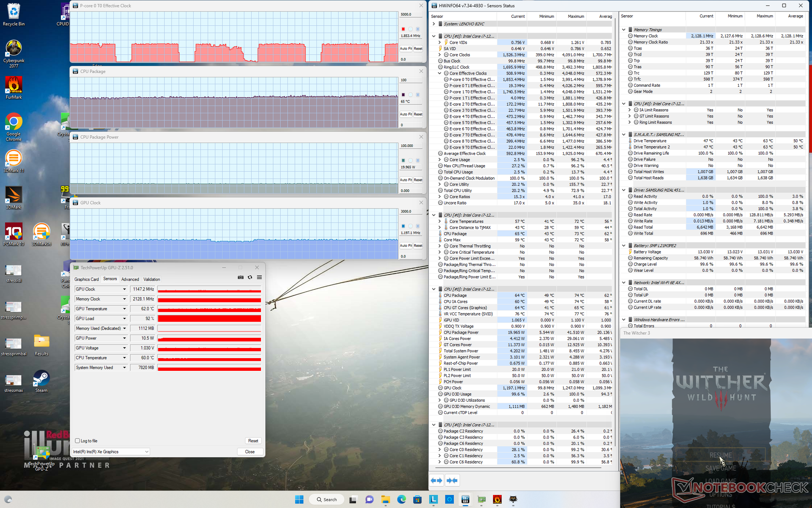The image size is (812, 508).
Task: Open the GPU Load sensor dropdown
Action: 124,319
